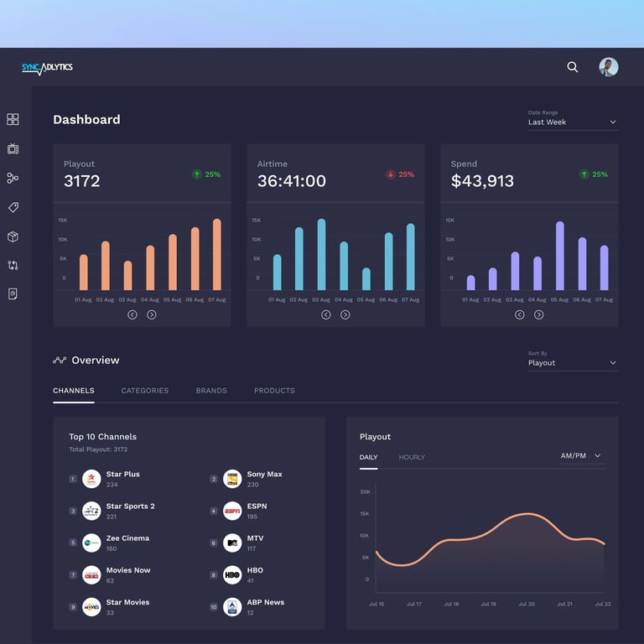Open the AM/PM dropdown
Image resolution: width=644 pixels, height=644 pixels.
(581, 456)
